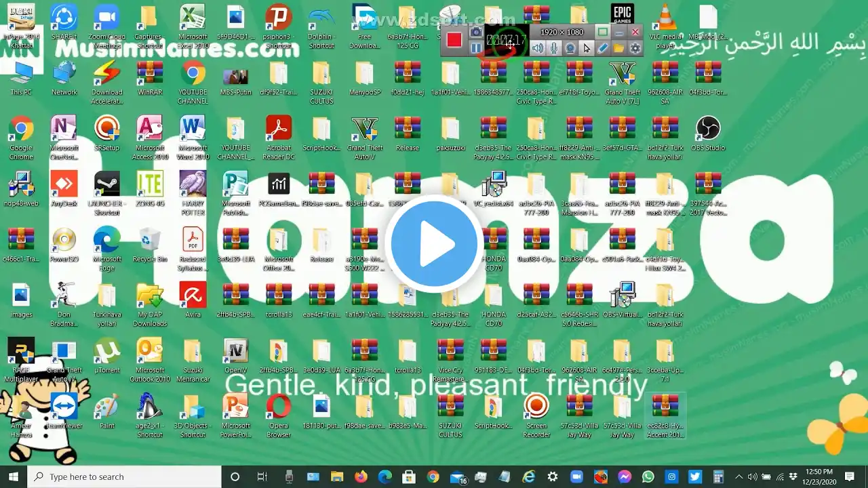The width and height of the screenshot is (868, 488).
Task: Select the OBS Studio desktop icon
Action: click(708, 134)
